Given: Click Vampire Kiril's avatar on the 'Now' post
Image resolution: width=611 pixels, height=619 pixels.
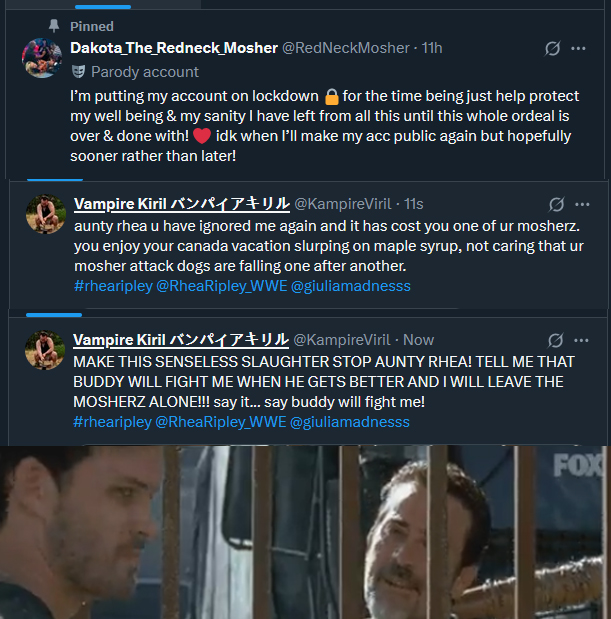Looking at the screenshot, I should tap(45, 350).
